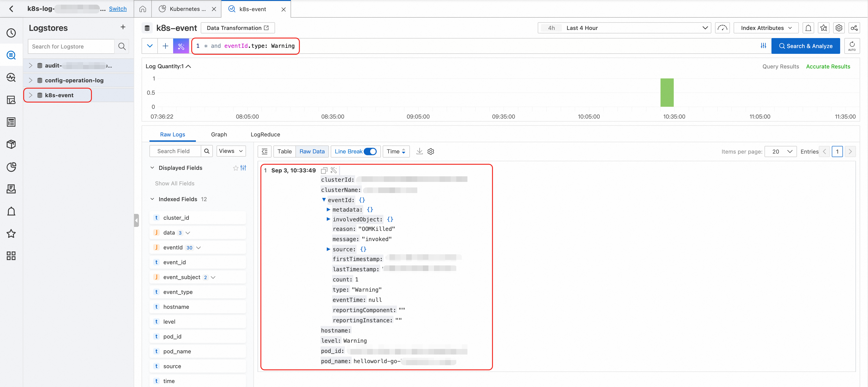Open the Last 4 Hour time dropdown

coord(624,28)
